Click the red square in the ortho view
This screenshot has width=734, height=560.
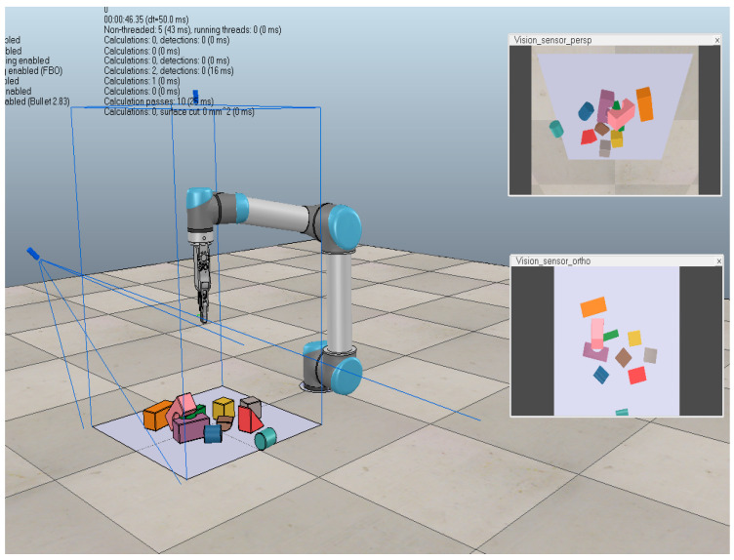point(636,376)
